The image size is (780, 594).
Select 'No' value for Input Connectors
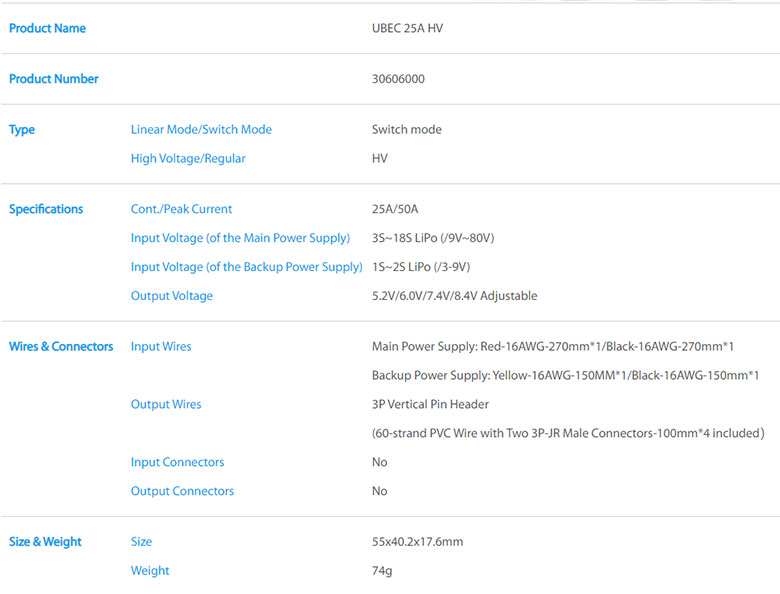click(x=380, y=462)
